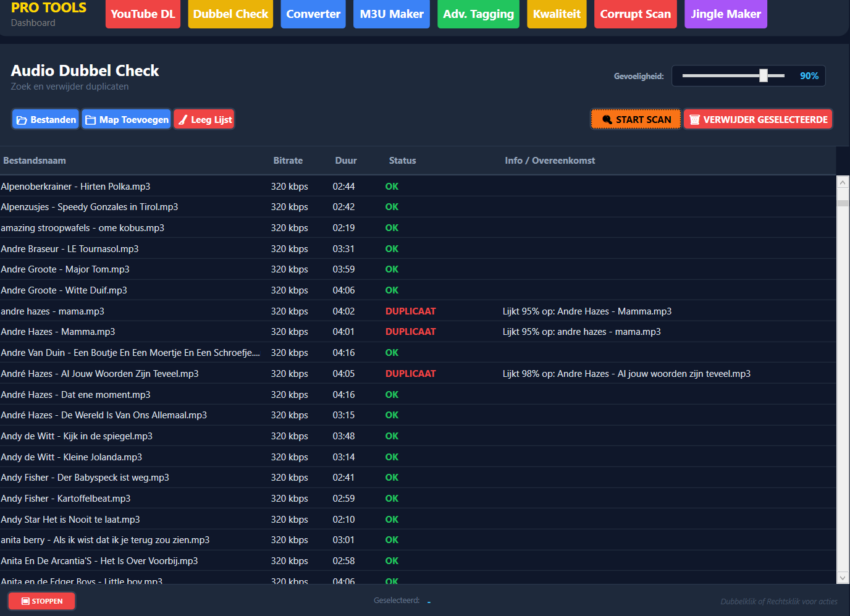Click the trash icon on Verwijder Geselecteerde
Viewport: 850px width, 616px height.
694,120
